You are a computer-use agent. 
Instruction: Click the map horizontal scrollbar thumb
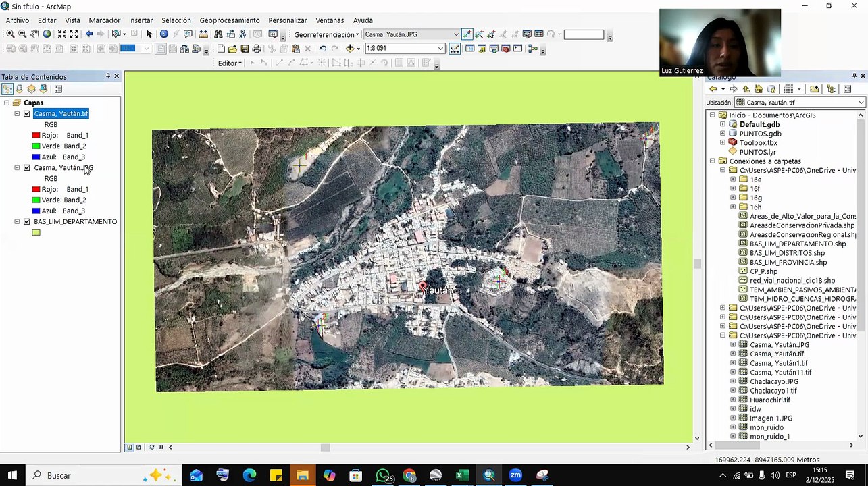(325, 448)
